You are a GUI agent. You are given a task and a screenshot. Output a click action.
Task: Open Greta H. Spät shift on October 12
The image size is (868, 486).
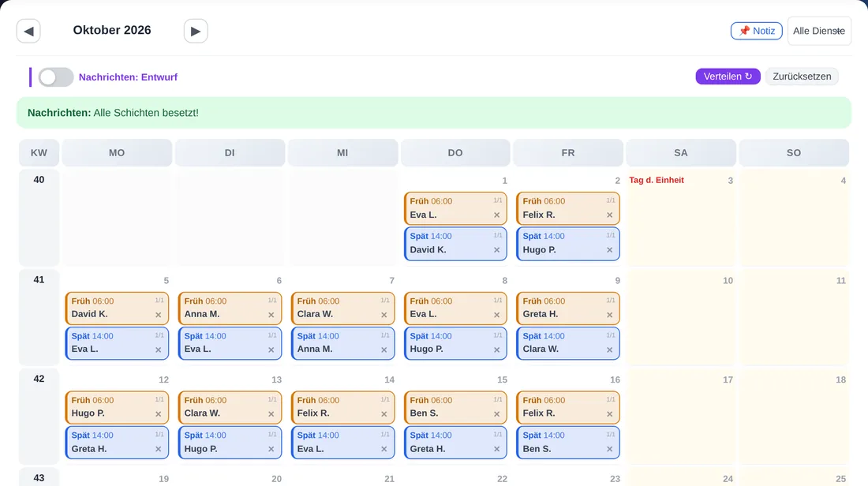[x=117, y=443]
